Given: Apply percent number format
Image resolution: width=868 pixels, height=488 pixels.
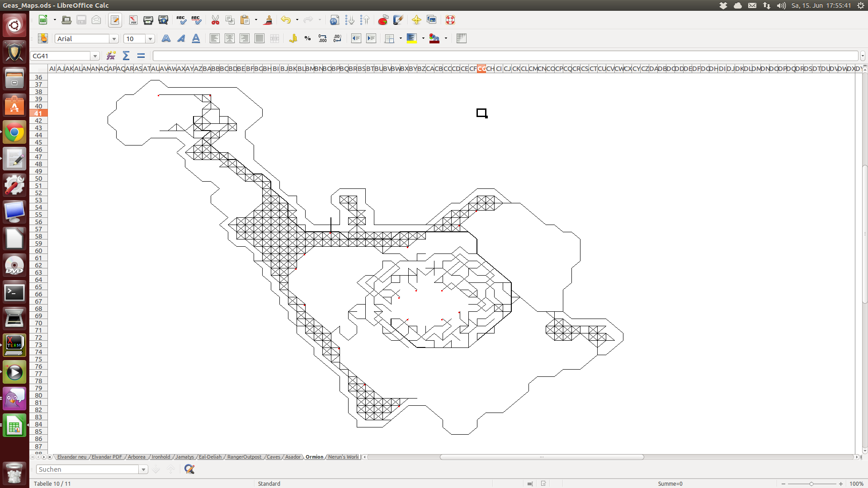Looking at the screenshot, I should [x=307, y=39].
